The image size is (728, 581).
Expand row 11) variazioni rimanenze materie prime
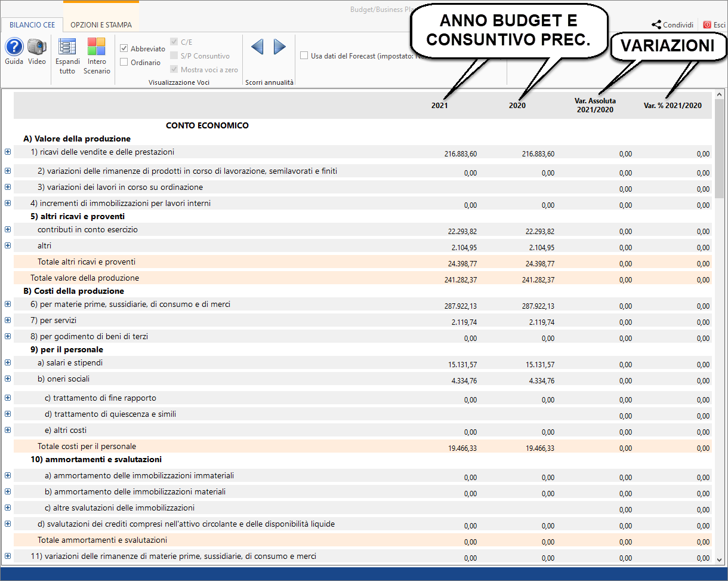8,556
